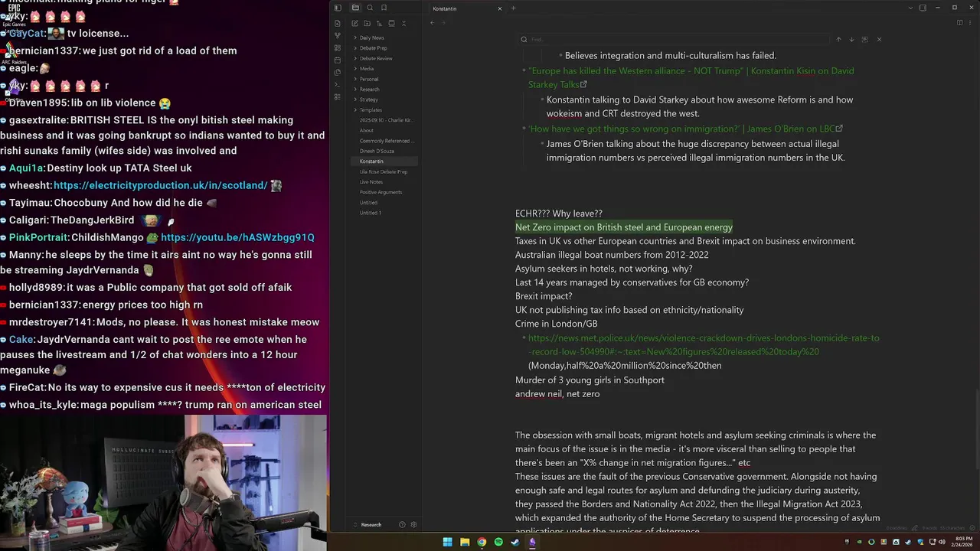The width and height of the screenshot is (980, 551).
Task: Open Obsidian settings gear icon
Action: point(413,525)
